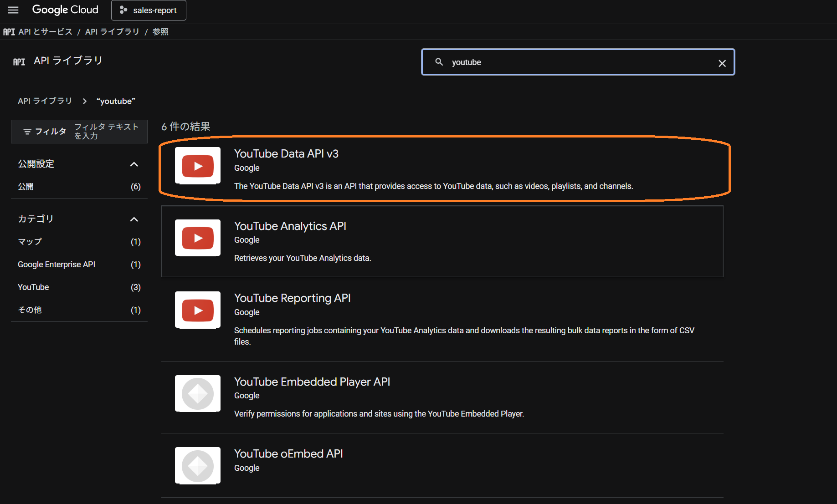Enable the 公開 visibility filter

pyautogui.click(x=26, y=186)
